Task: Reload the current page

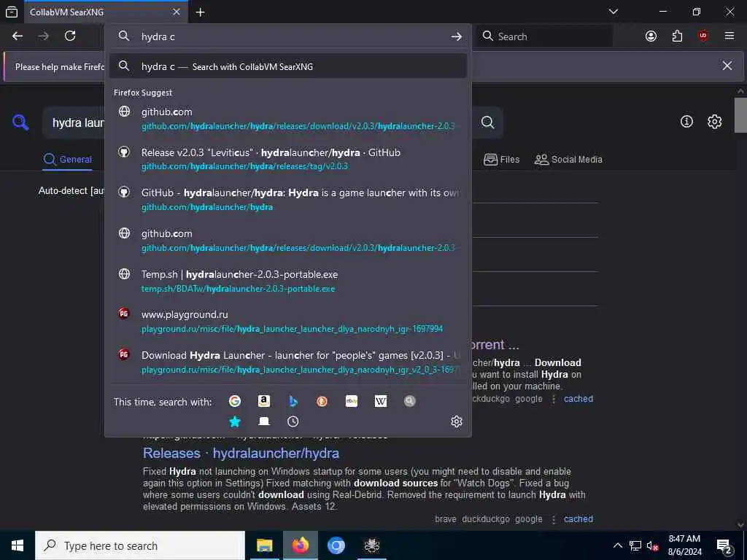Action: 70,36
